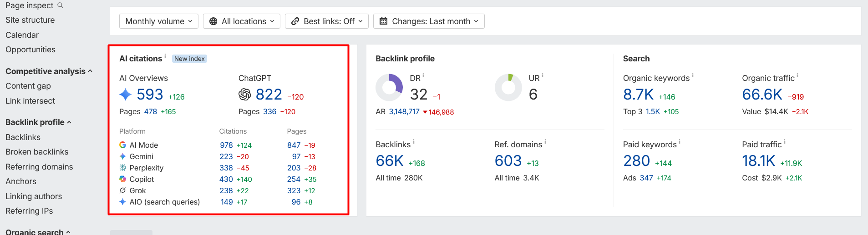The height and width of the screenshot is (235, 868).
Task: Click Organic traffic value 66.6K
Action: (x=762, y=95)
